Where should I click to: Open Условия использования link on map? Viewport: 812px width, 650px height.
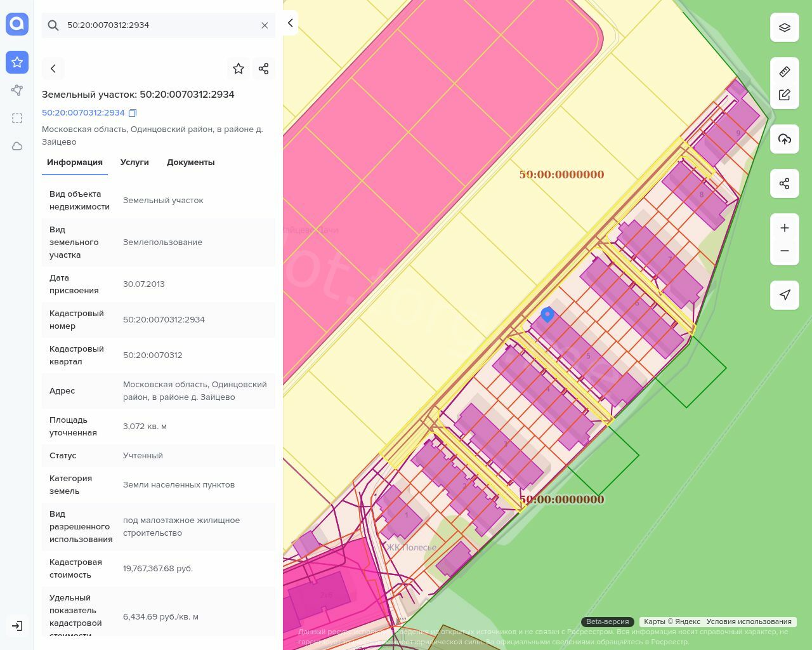tap(749, 621)
